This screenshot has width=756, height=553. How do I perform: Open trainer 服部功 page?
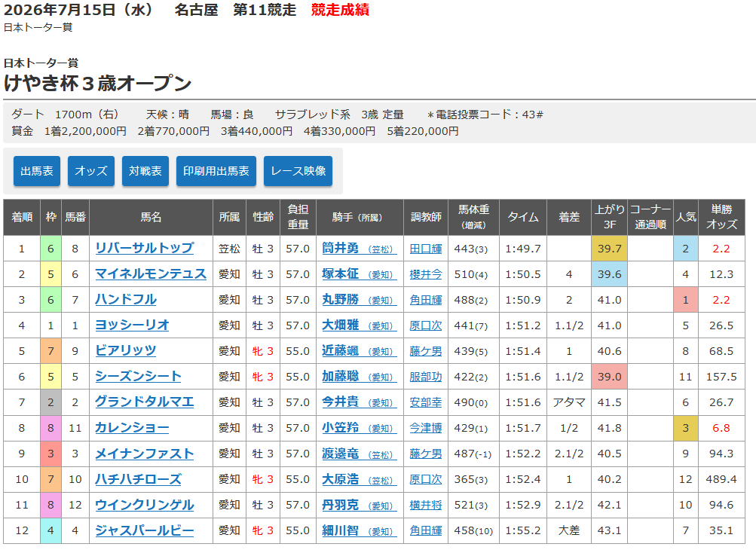click(x=426, y=377)
